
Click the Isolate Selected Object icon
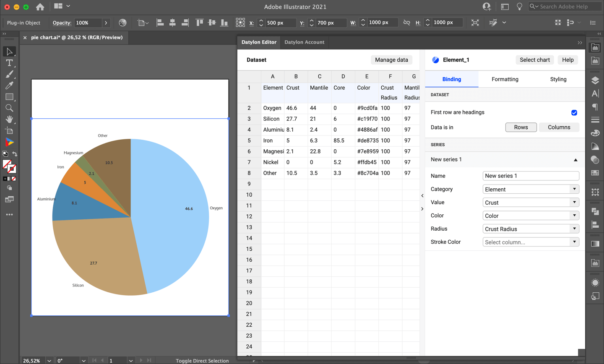click(475, 23)
